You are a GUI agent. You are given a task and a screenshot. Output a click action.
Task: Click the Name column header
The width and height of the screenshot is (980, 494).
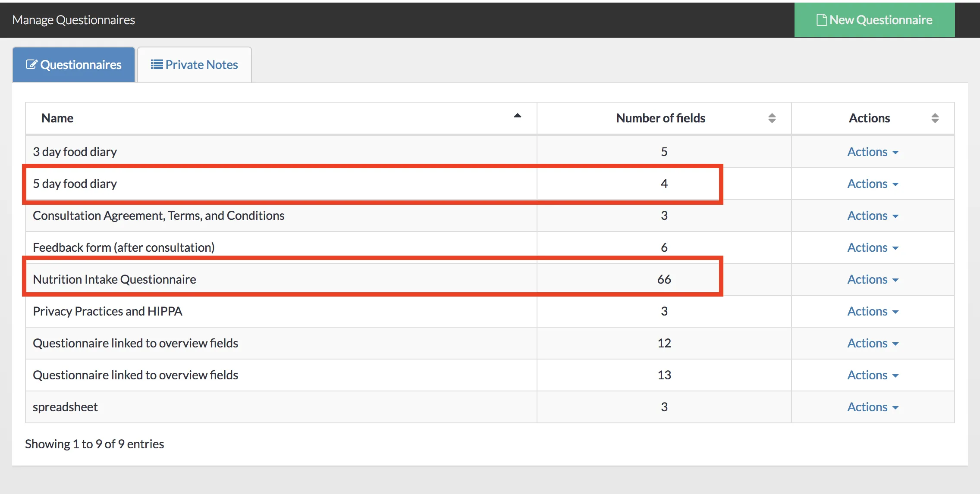click(57, 118)
